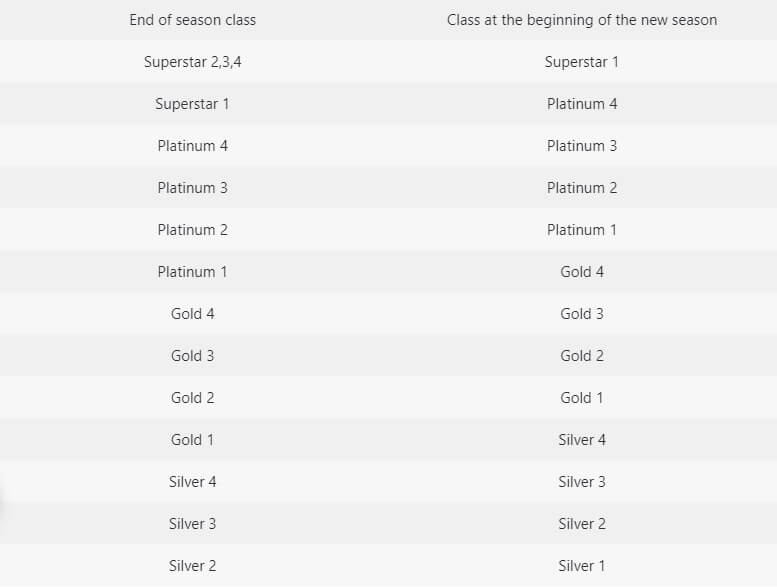Select the 'Silver 4' new season cell

[582, 440]
